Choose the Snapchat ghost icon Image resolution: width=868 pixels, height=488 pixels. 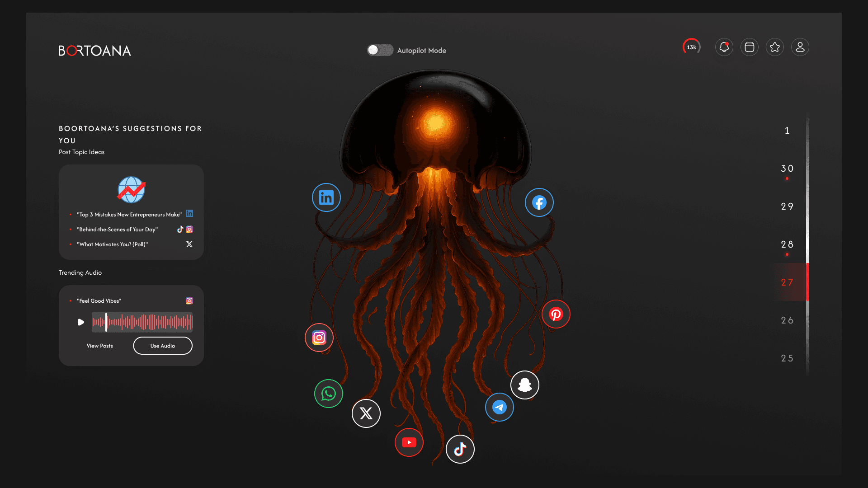click(524, 385)
